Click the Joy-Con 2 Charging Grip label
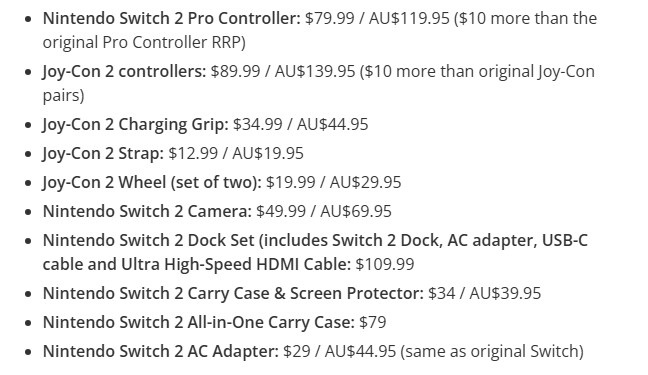 [135, 124]
